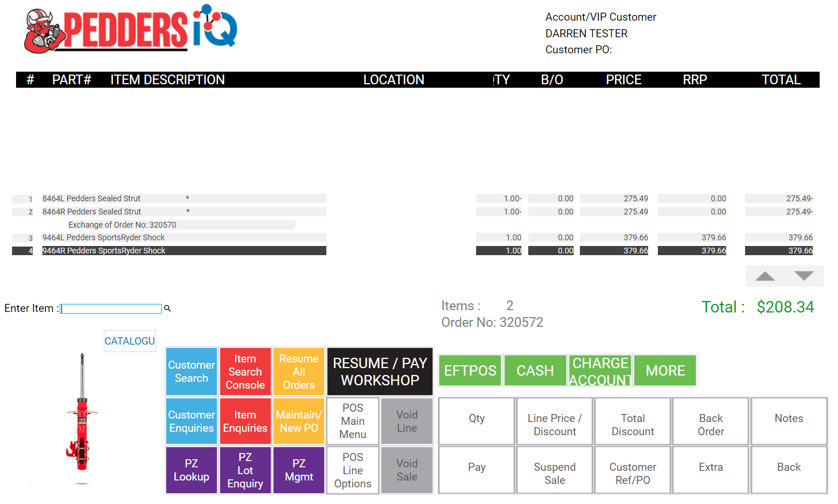Click total cell 275.49- for 8464L
Image resolution: width=838 pixels, height=504 pixels.
pos(779,198)
